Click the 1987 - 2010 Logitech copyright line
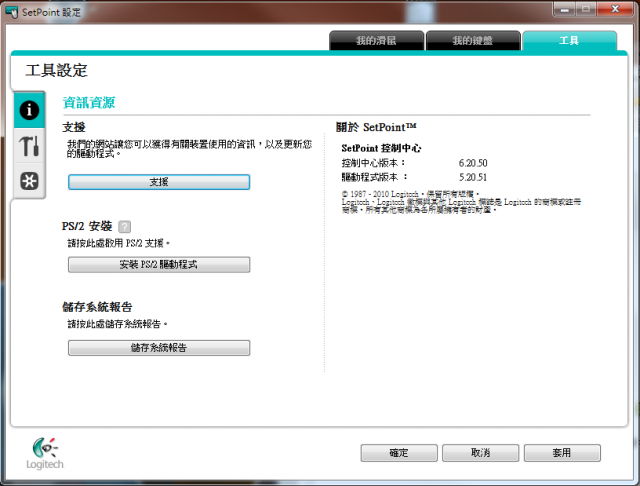The width and height of the screenshot is (640, 486). point(410,194)
